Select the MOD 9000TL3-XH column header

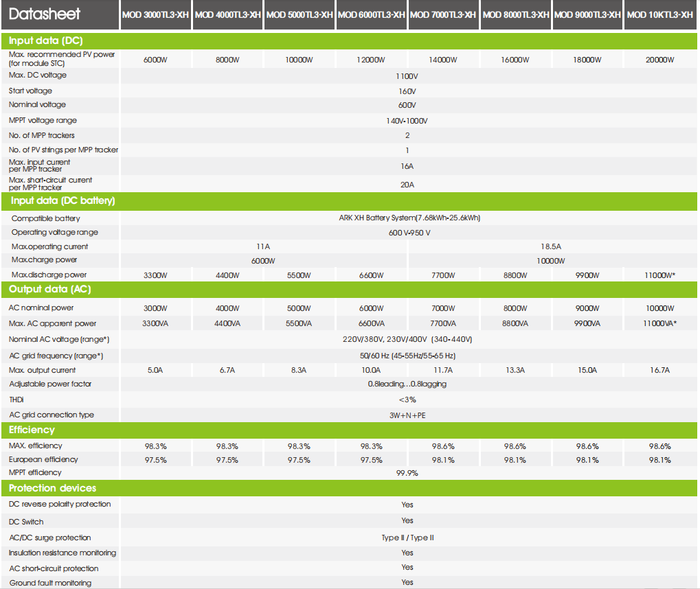point(587,14)
